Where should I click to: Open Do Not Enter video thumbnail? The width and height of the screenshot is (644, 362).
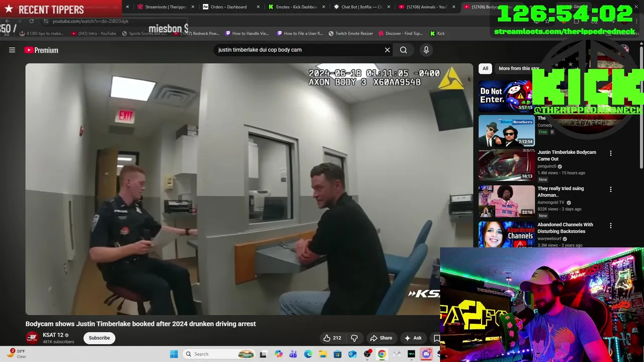point(506,96)
